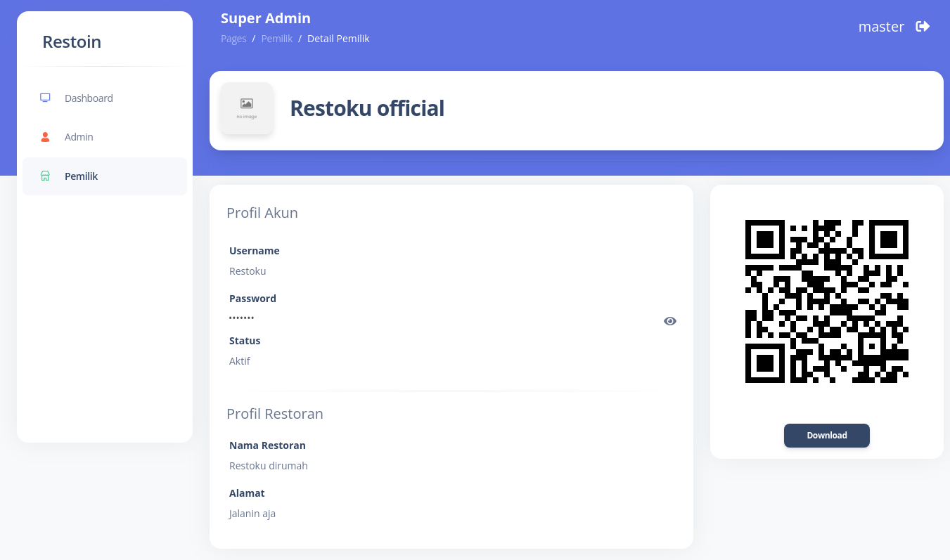Open the Admin menu item
This screenshot has width=950, height=560.
(79, 137)
